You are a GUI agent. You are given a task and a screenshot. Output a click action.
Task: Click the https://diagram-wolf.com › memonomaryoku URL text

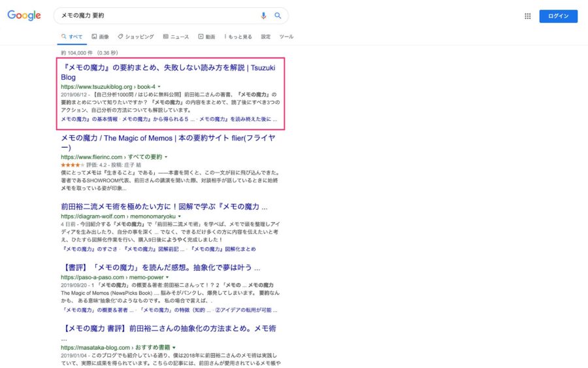[118, 216]
